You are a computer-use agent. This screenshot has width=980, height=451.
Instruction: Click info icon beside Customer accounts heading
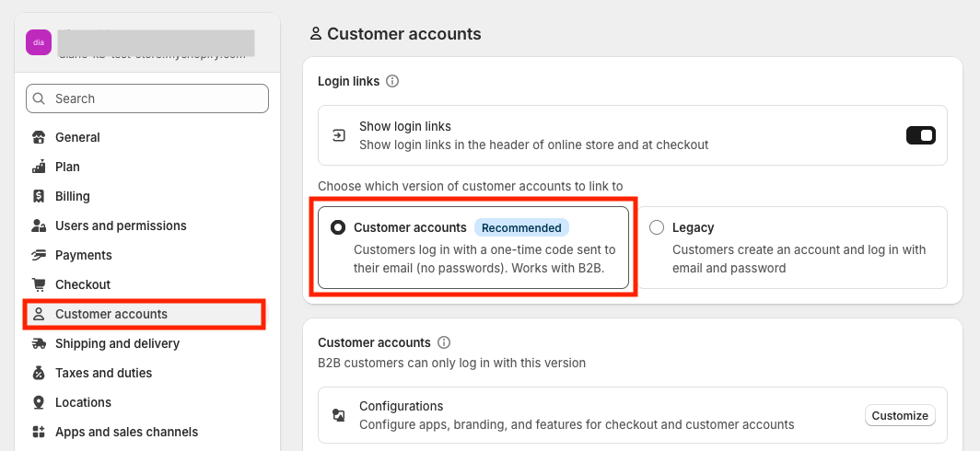pos(444,342)
